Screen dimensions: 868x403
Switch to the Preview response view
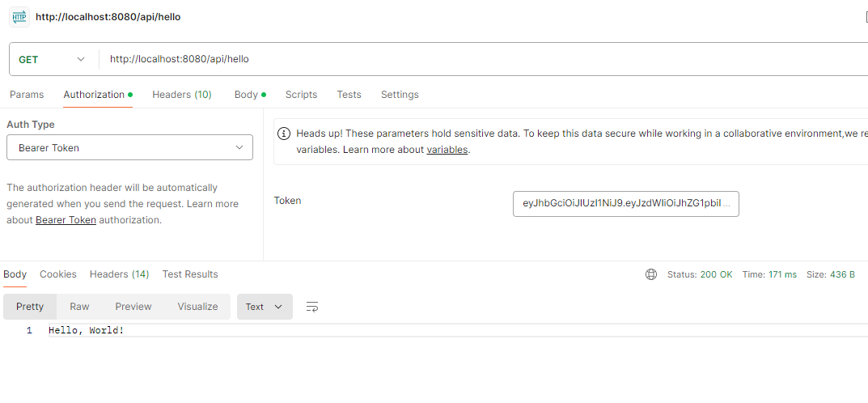click(x=133, y=307)
